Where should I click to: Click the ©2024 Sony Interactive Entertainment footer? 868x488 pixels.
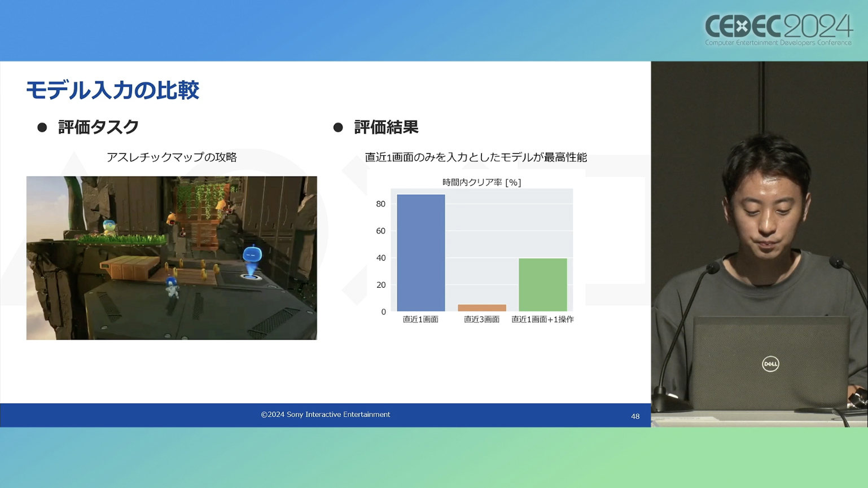[x=326, y=415]
